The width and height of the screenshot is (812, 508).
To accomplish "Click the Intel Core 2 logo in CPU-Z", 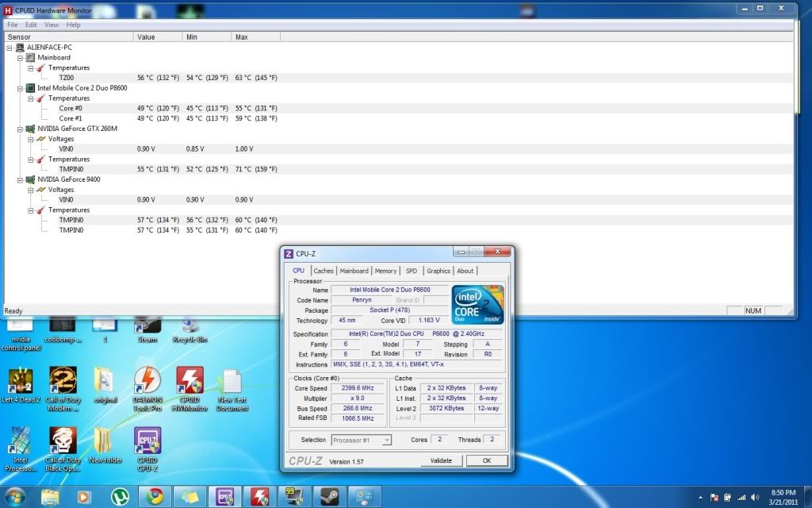I will [477, 304].
